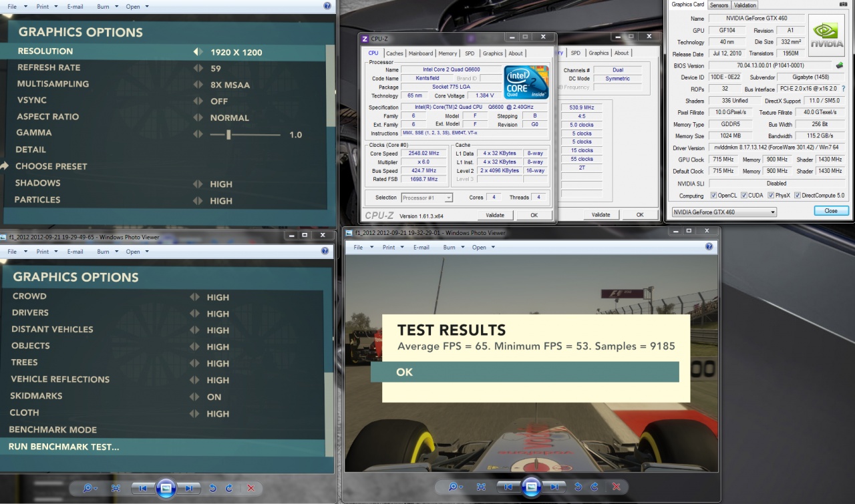Open Burn menu in the 19-32-29-01 viewer
The width and height of the screenshot is (855, 504).
(x=453, y=247)
